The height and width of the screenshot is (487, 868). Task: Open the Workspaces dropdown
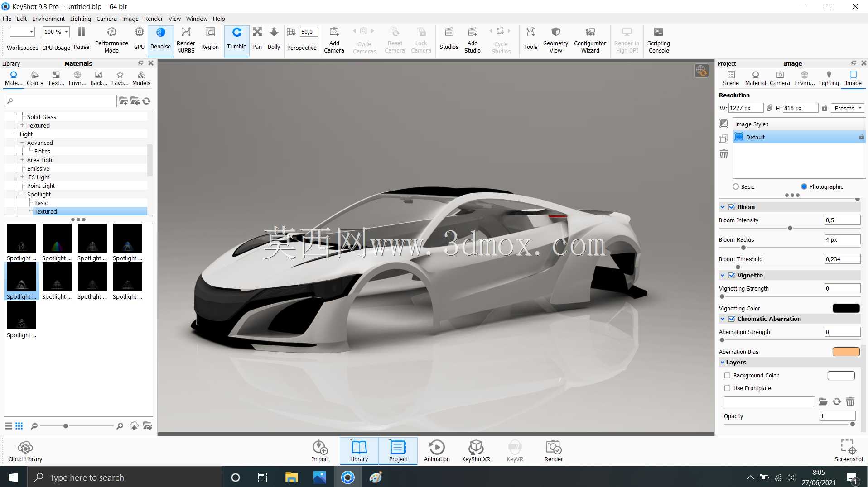pos(22,32)
